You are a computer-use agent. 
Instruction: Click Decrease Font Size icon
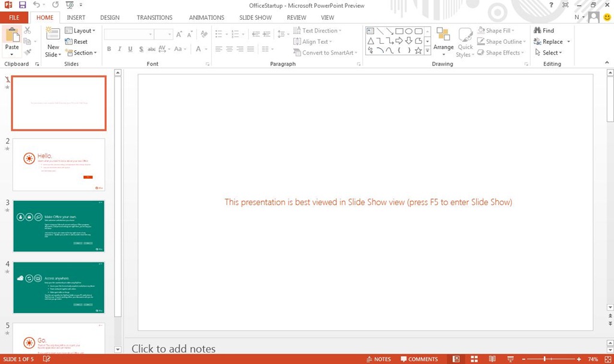(x=189, y=34)
